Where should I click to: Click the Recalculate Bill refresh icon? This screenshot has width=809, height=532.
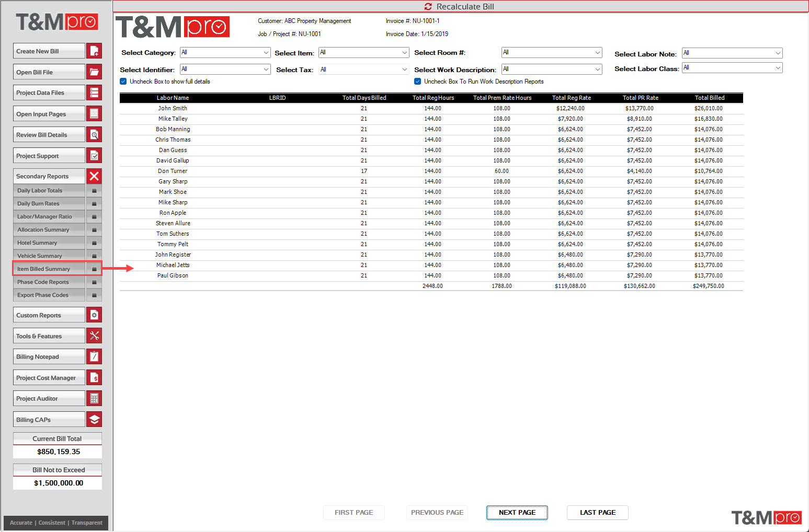click(x=428, y=6)
